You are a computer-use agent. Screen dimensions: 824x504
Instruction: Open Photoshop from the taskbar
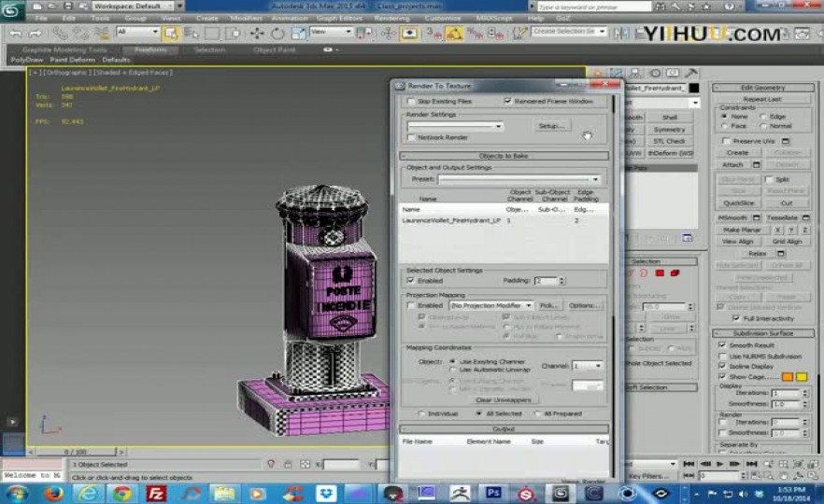(493, 494)
